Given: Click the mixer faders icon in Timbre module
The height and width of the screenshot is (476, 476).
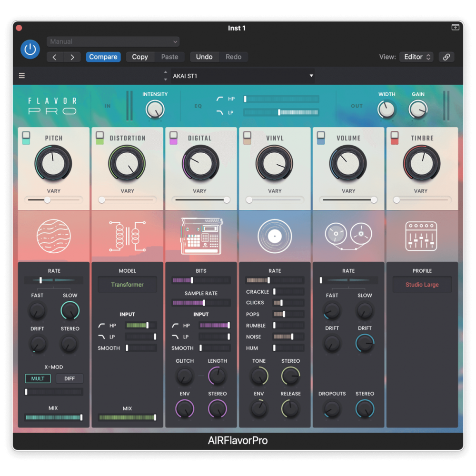Looking at the screenshot, I should pos(422,236).
